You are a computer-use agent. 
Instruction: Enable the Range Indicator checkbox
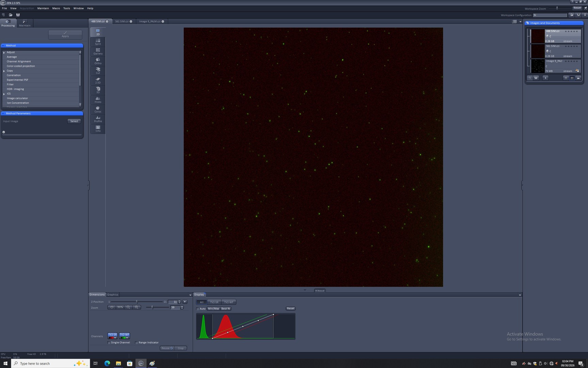click(136, 343)
